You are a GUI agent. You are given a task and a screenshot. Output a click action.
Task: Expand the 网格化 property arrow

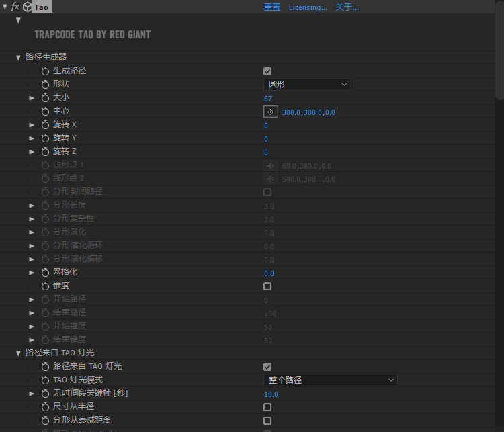click(32, 273)
